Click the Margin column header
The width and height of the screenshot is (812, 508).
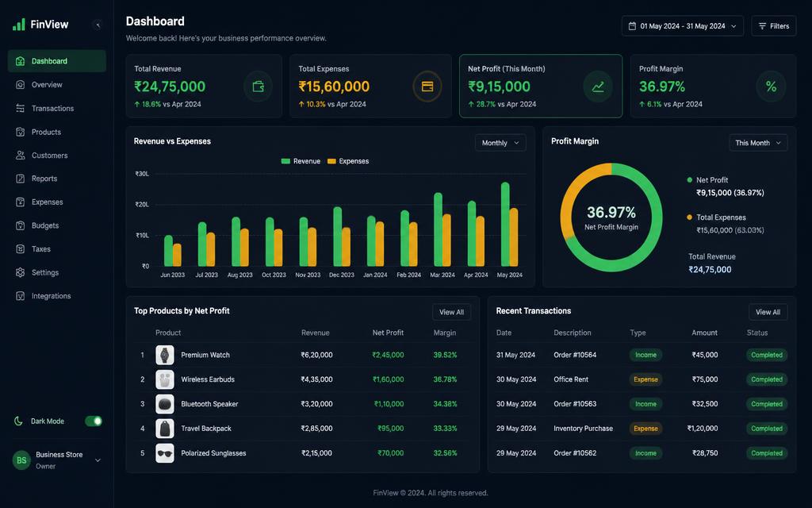[444, 333]
